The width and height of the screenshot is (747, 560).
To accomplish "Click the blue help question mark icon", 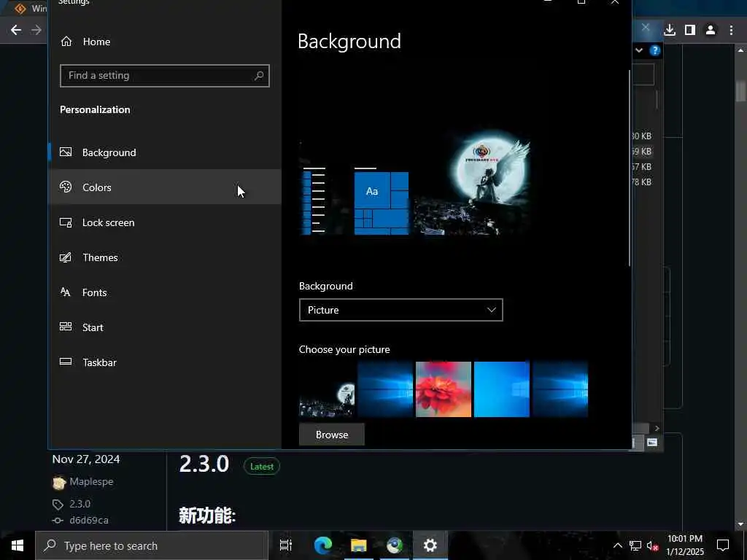I will coord(655,50).
